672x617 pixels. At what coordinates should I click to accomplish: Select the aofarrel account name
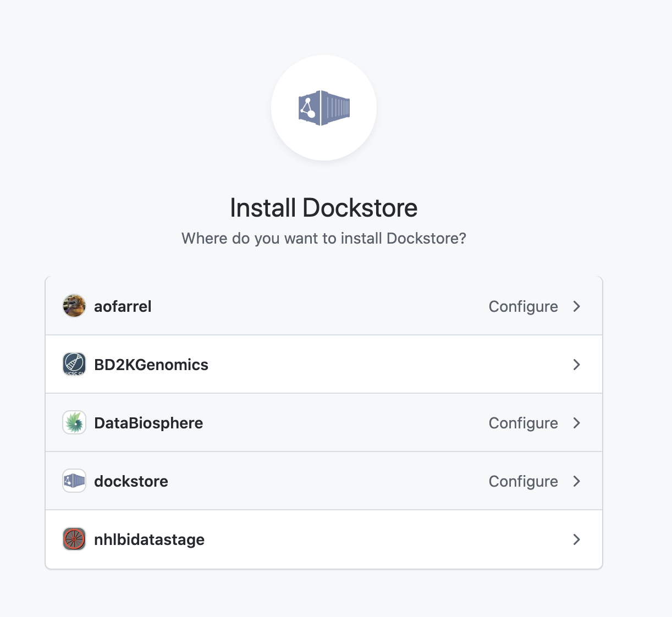coord(123,306)
